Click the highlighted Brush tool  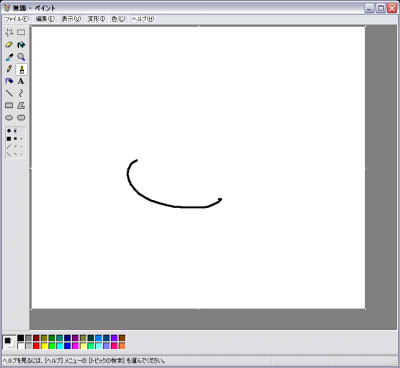21,69
